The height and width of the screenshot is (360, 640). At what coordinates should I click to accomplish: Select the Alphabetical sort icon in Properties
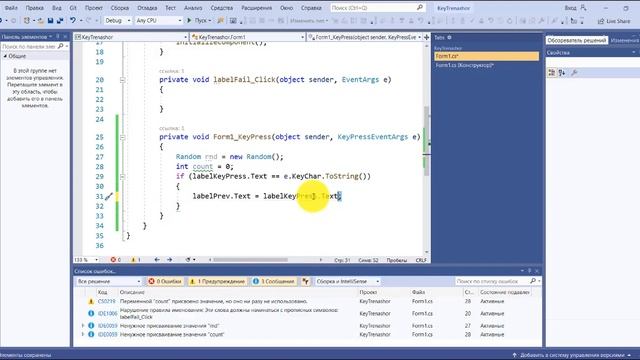(562, 73)
